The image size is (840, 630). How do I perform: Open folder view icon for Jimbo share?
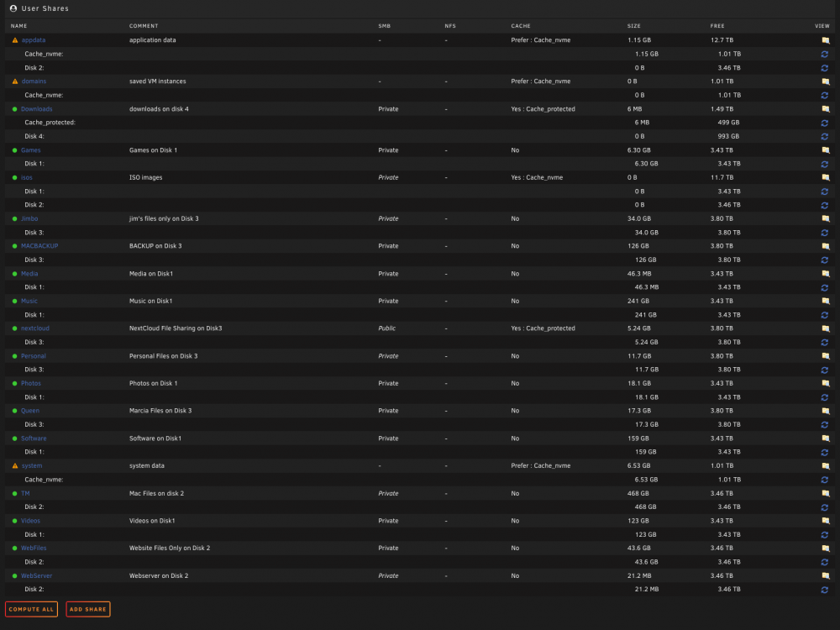pos(825,218)
